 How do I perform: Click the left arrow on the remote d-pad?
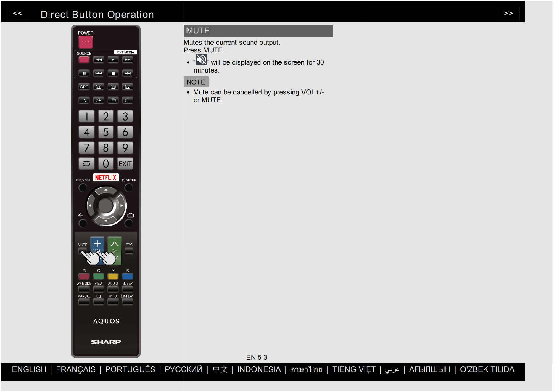pos(90,205)
